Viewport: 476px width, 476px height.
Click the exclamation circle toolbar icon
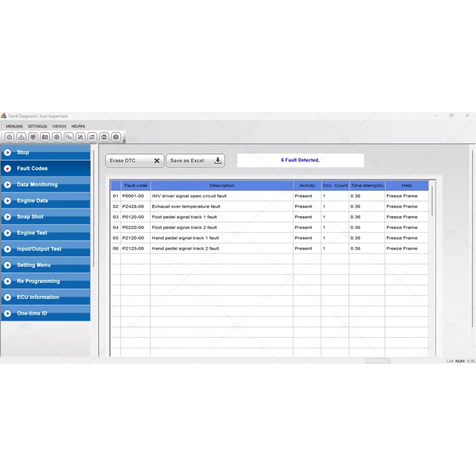(116, 137)
